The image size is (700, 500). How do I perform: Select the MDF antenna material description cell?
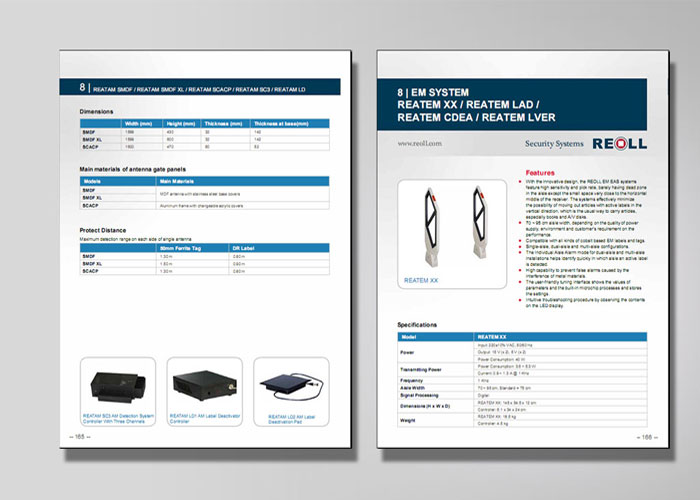pos(243,194)
